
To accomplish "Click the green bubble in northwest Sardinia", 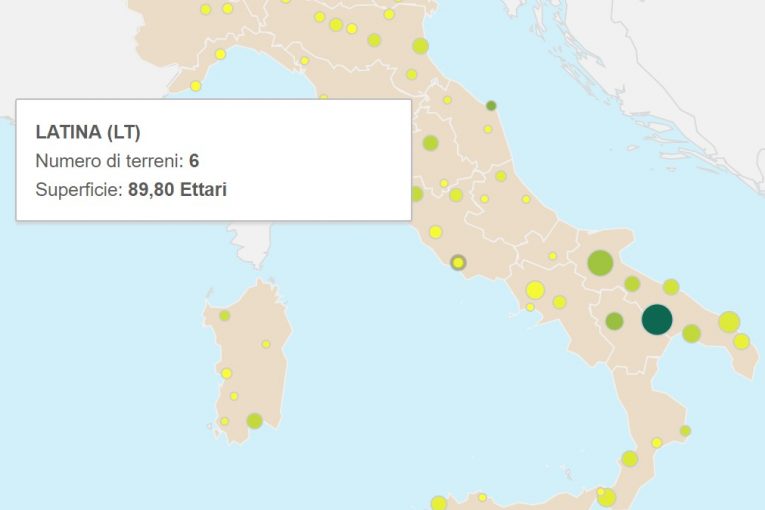I will [224, 315].
